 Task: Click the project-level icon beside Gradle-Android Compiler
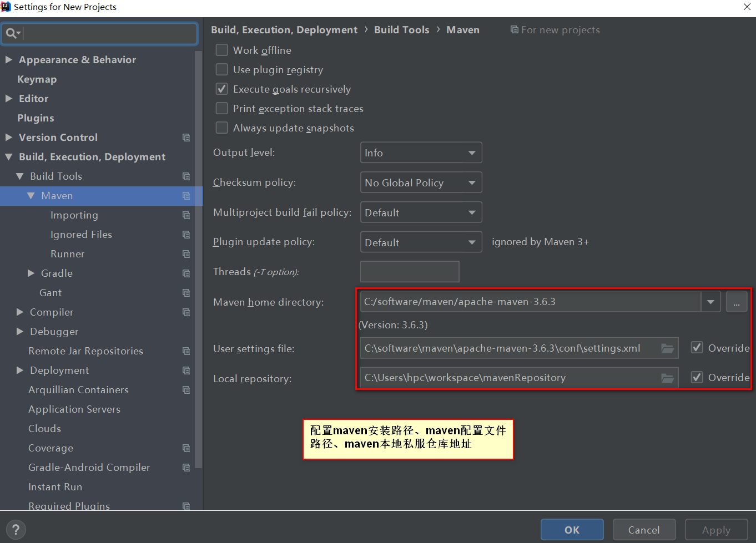186,468
